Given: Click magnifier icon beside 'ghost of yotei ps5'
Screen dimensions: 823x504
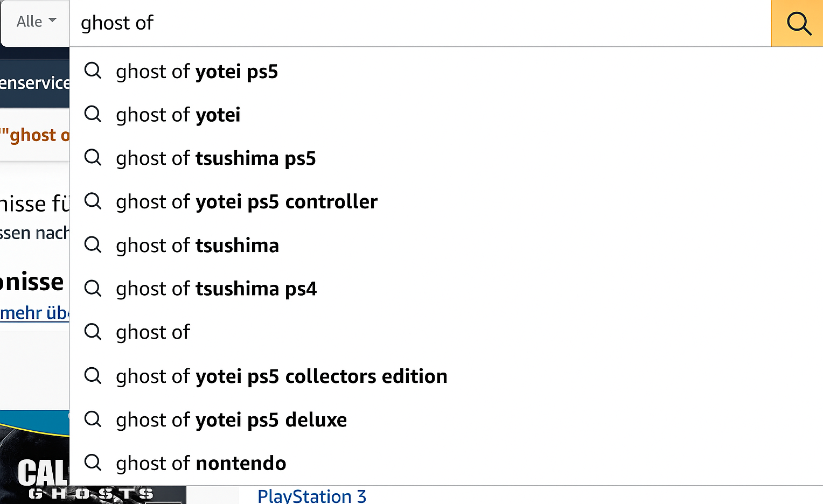Looking at the screenshot, I should [93, 71].
